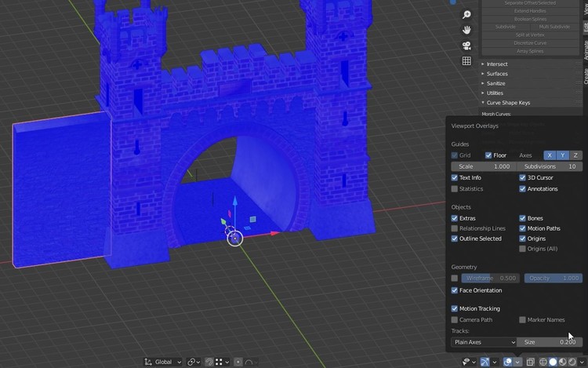This screenshot has height=368, width=588.
Task: Enable the Statistics checkbox
Action: pyautogui.click(x=455, y=189)
